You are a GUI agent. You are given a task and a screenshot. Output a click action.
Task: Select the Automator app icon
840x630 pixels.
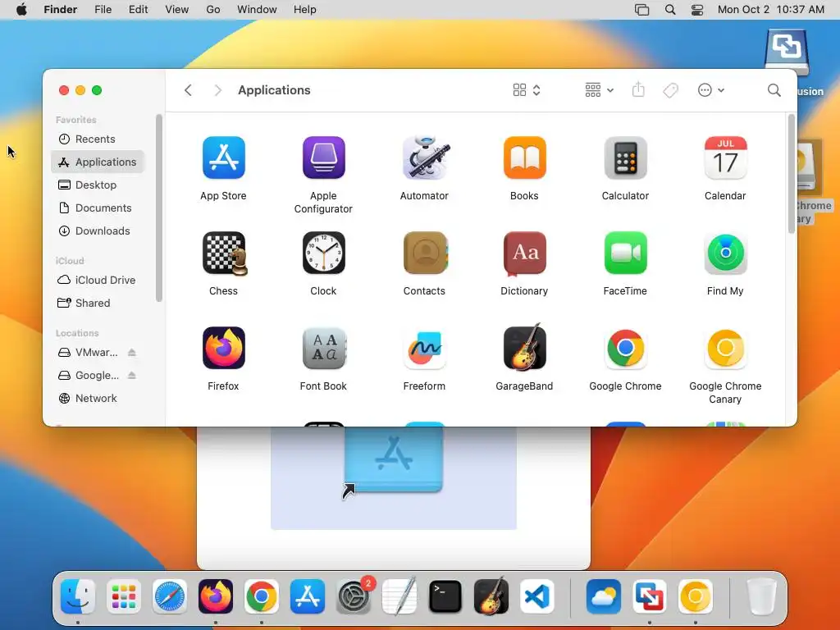point(424,157)
